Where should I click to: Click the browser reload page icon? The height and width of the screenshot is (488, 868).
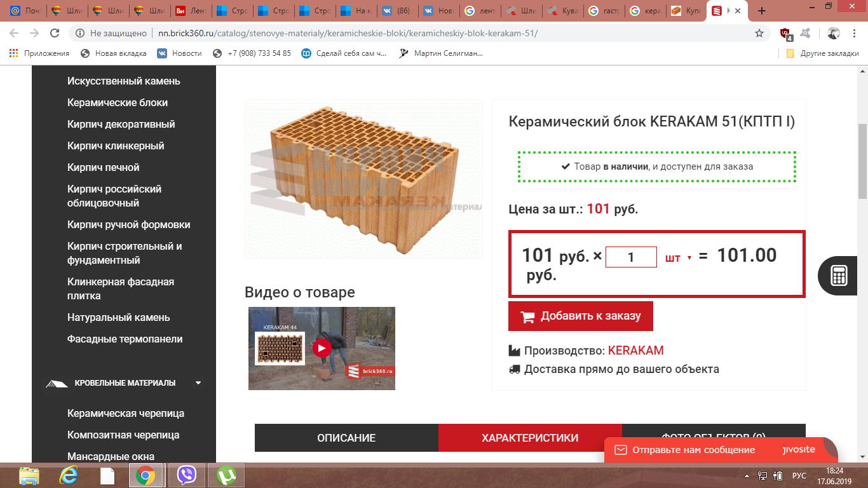(x=55, y=33)
